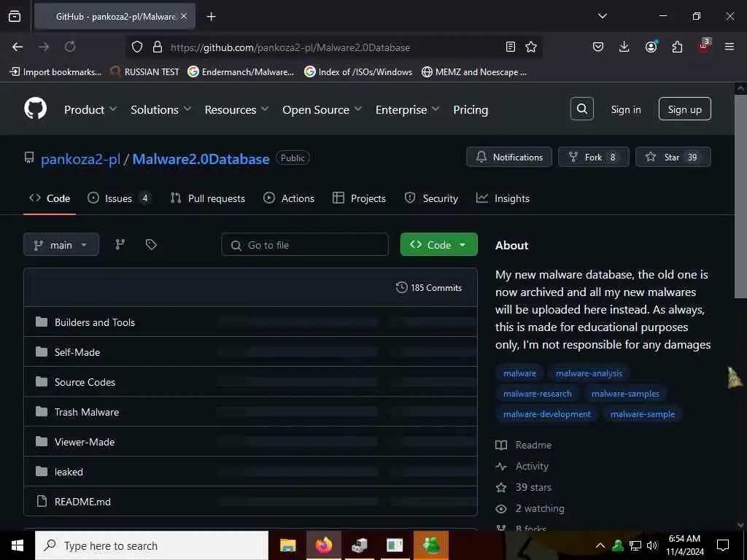Switch to the Security tab
Screen dimensions: 747x560
click(431, 198)
